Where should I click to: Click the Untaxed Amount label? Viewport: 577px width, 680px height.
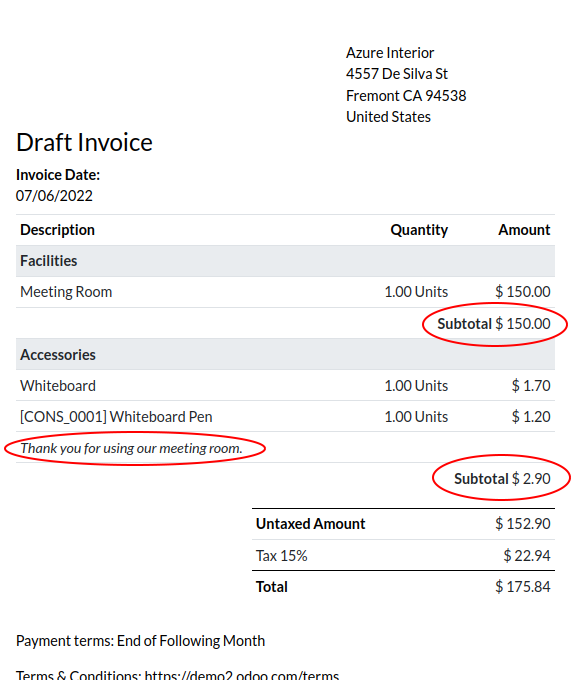tap(310, 524)
